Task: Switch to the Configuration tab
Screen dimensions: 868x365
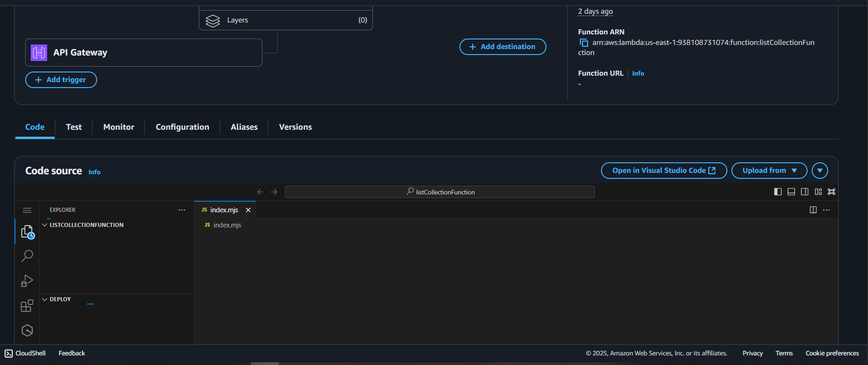Action: coord(182,127)
